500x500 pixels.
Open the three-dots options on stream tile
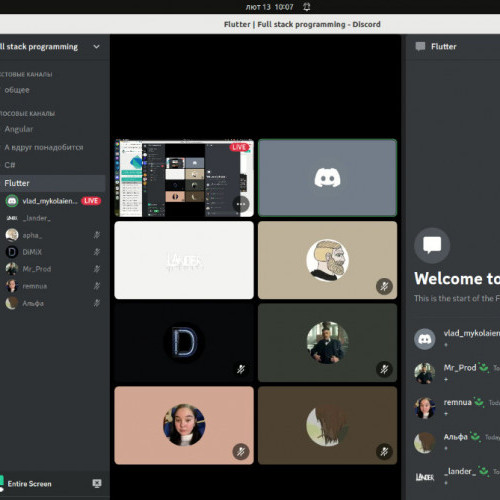coord(241,204)
